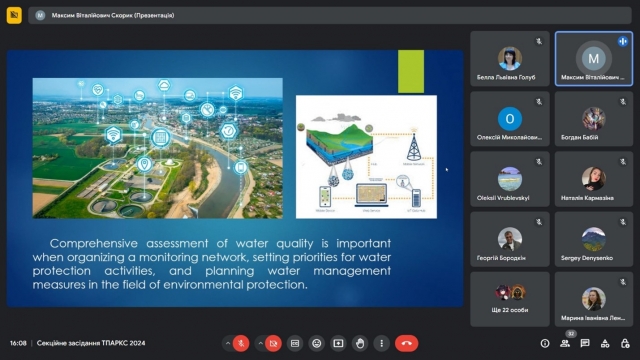The width and height of the screenshot is (640, 360).
Task: Expand audio settings chevron beside microphone
Action: point(227,343)
